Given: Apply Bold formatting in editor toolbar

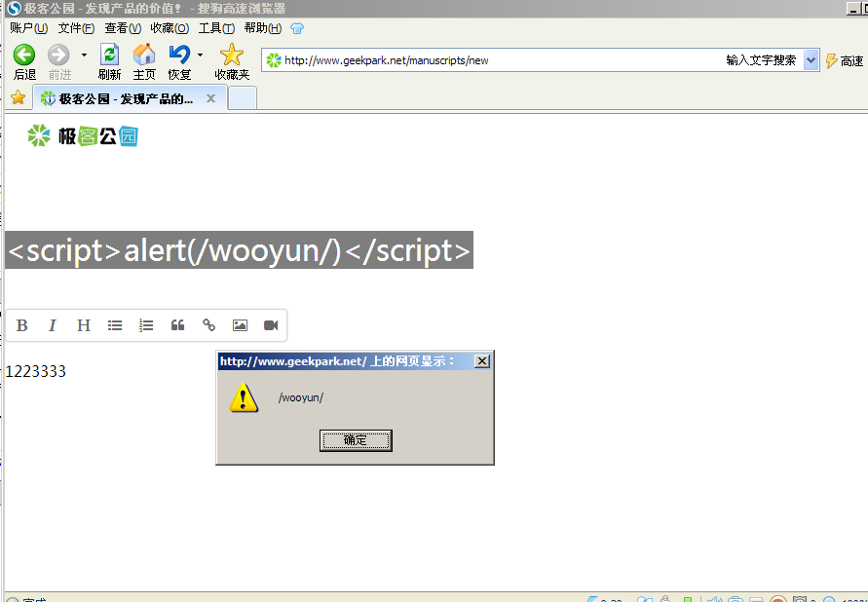Looking at the screenshot, I should coord(21,325).
